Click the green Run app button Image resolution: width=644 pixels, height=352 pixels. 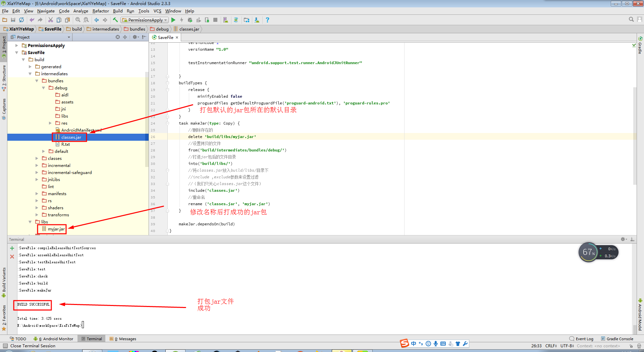173,20
